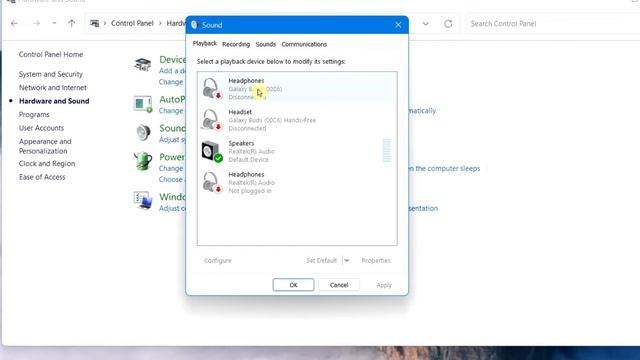Open Control Panel Home link
This screenshot has width=640, height=360.
click(x=51, y=54)
